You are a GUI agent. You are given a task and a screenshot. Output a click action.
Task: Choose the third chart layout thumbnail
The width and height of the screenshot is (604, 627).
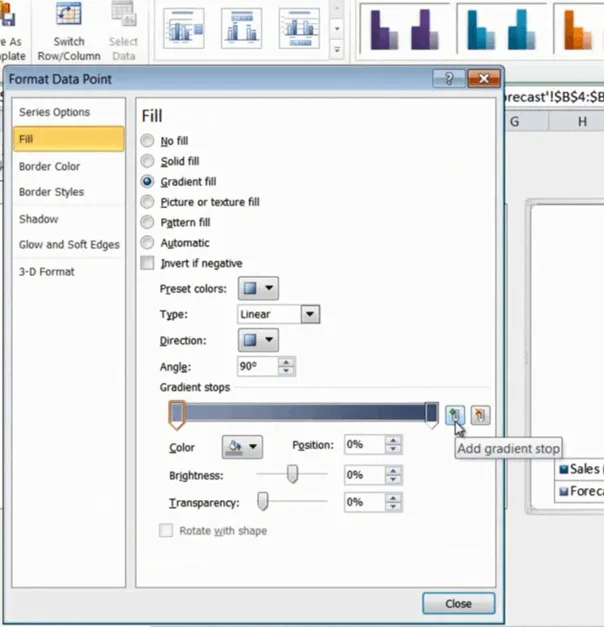click(299, 28)
